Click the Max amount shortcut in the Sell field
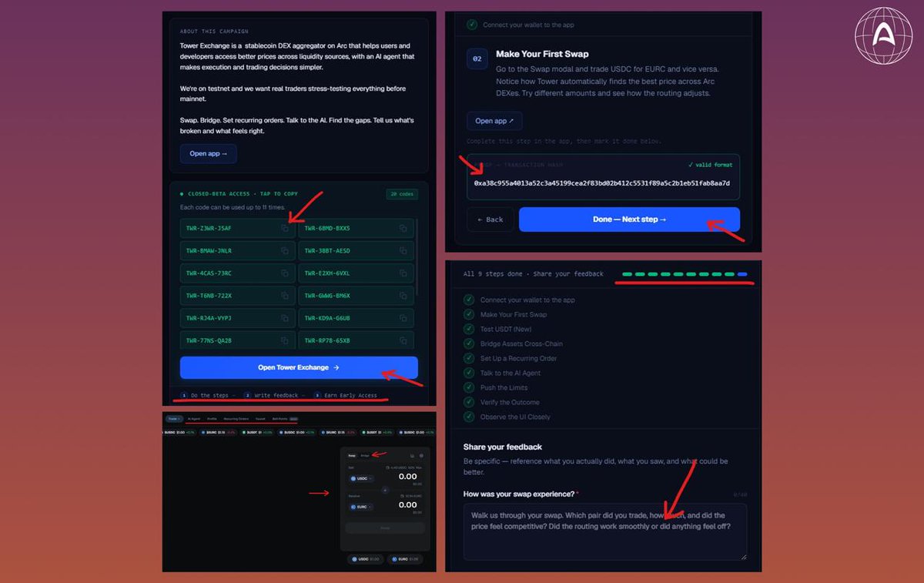The width and height of the screenshot is (924, 583). 419,467
